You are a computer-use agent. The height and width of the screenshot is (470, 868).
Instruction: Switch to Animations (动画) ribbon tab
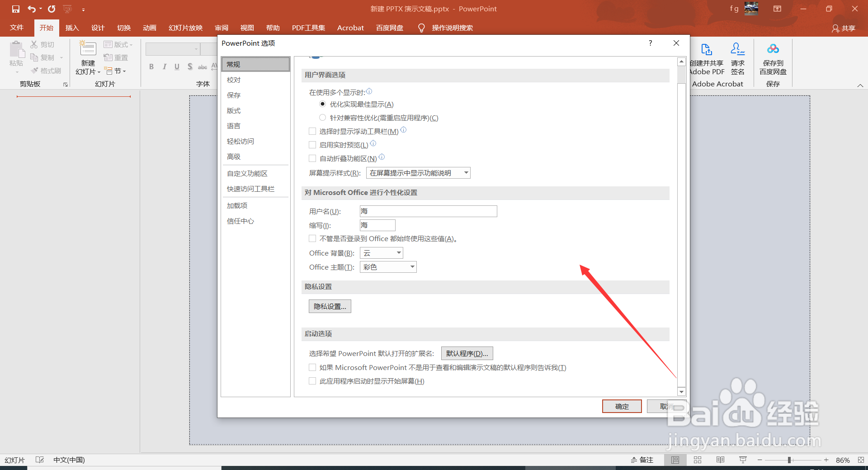(149, 28)
